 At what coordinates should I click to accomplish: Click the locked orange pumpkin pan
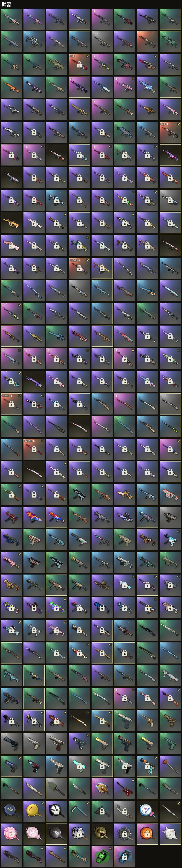147,834
